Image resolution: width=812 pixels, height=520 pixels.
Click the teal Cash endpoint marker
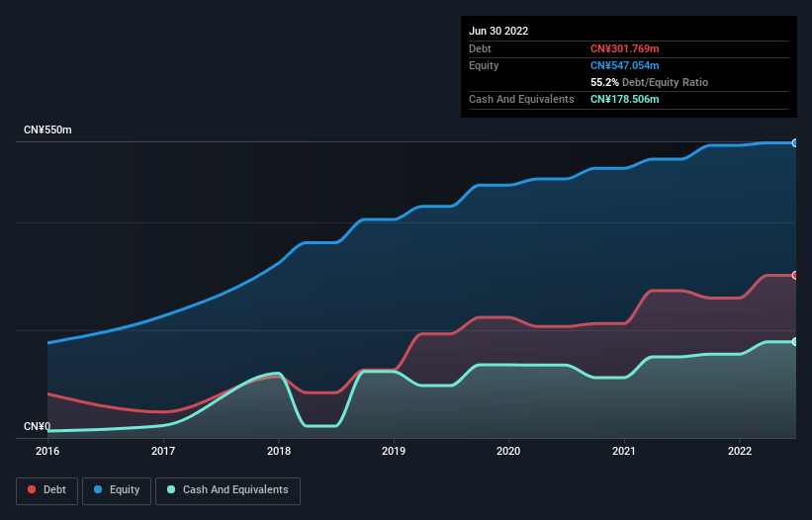tap(795, 341)
